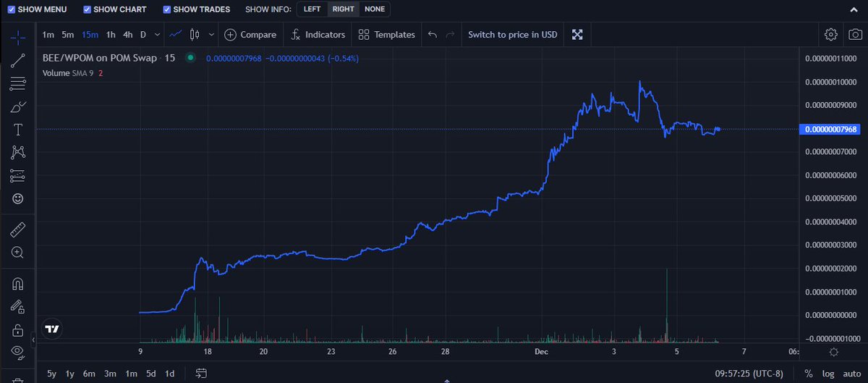Open chart settings gear
Screen dimensions: 868x383
tap(831, 34)
